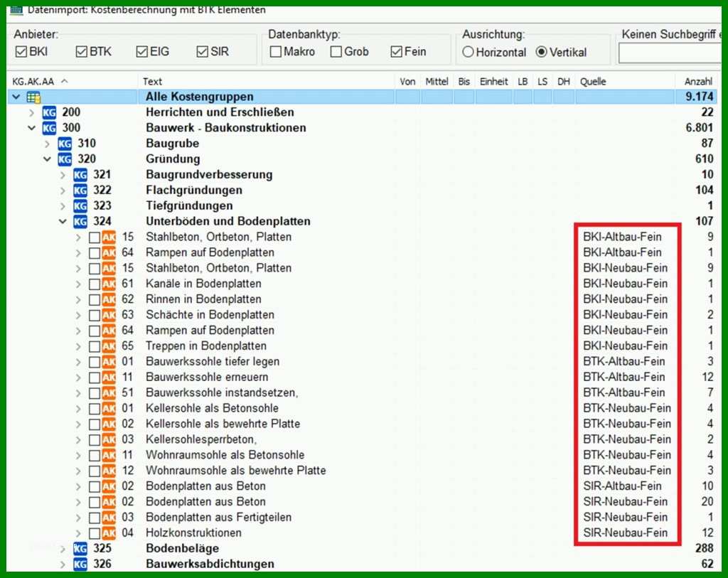Viewport: 728px width, 578px height.
Task: Collapse group 300 Bauwerk - Baukonstruktionen
Action: coord(31,128)
